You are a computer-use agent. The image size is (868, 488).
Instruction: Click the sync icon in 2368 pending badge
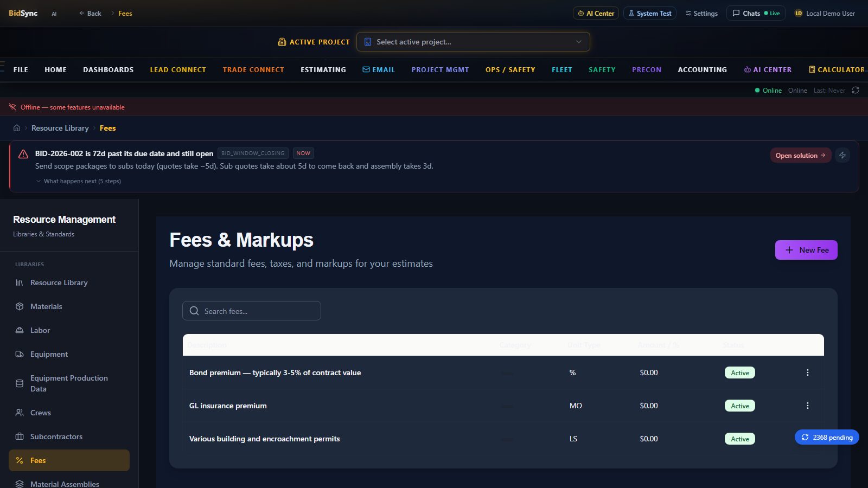tap(805, 437)
